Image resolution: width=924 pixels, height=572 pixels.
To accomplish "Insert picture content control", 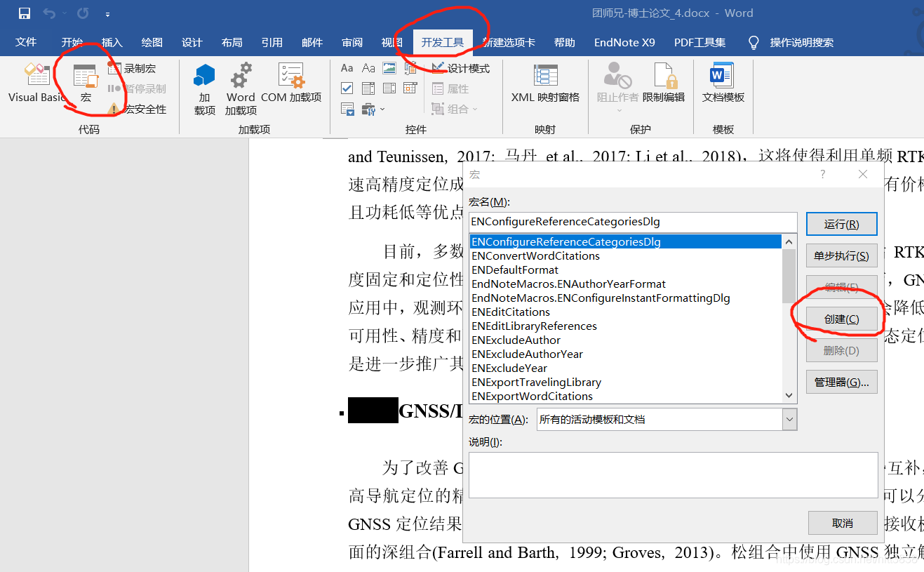I will point(389,68).
